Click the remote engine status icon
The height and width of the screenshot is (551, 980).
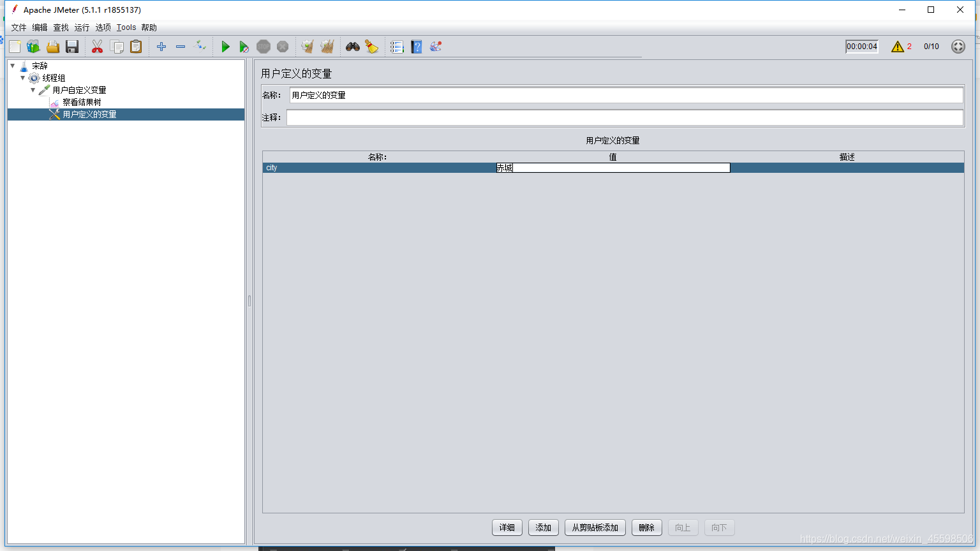click(x=958, y=47)
